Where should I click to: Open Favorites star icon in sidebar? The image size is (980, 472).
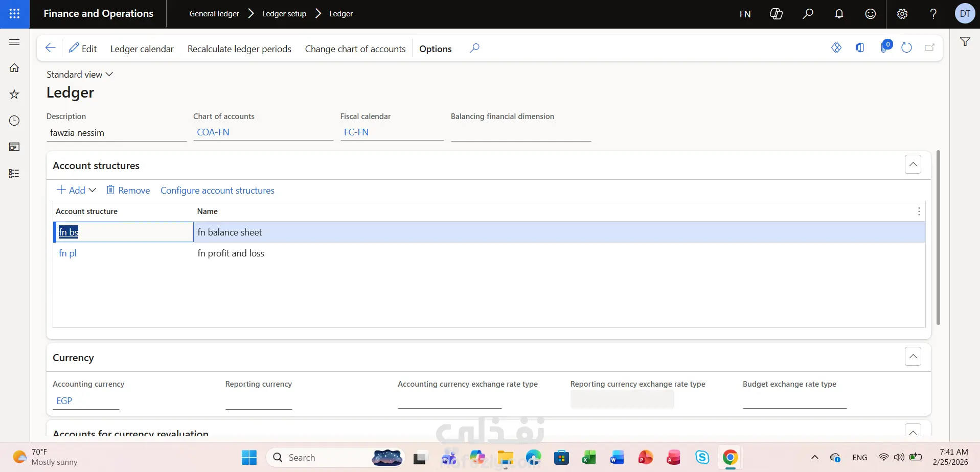(x=14, y=94)
